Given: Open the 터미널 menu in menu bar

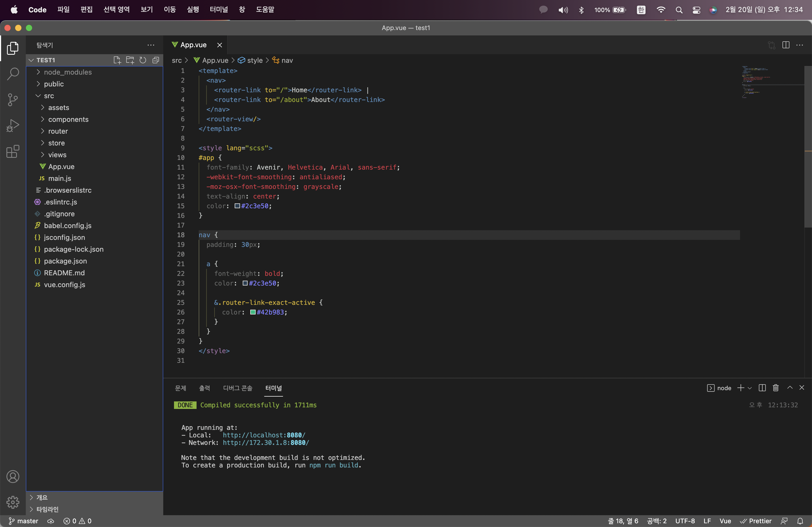Looking at the screenshot, I should pos(218,10).
